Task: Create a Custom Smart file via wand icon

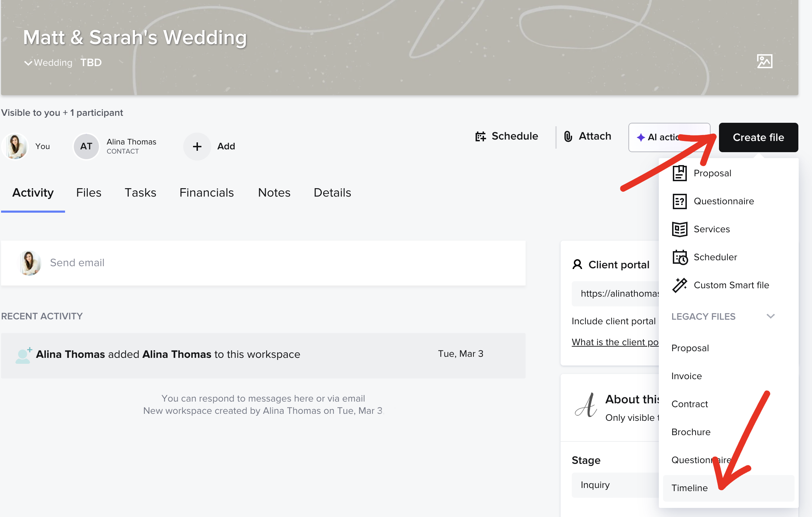Action: [680, 285]
